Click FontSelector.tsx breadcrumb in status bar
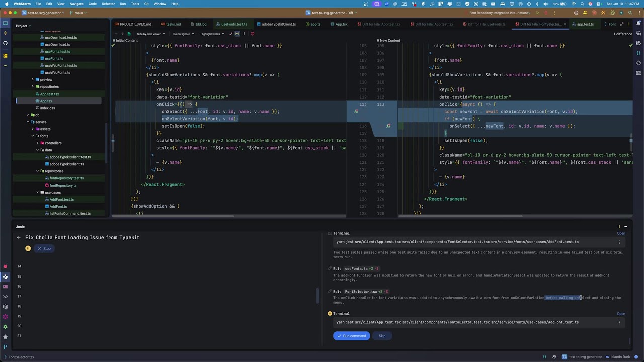644x362 pixels. click(x=21, y=357)
